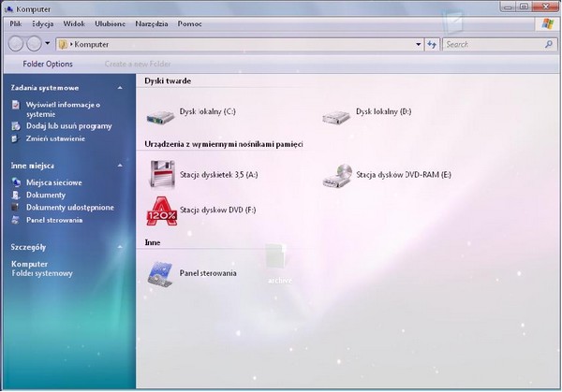Click Dodaj lub usuń programy link
The height and width of the screenshot is (392, 562).
pos(68,124)
